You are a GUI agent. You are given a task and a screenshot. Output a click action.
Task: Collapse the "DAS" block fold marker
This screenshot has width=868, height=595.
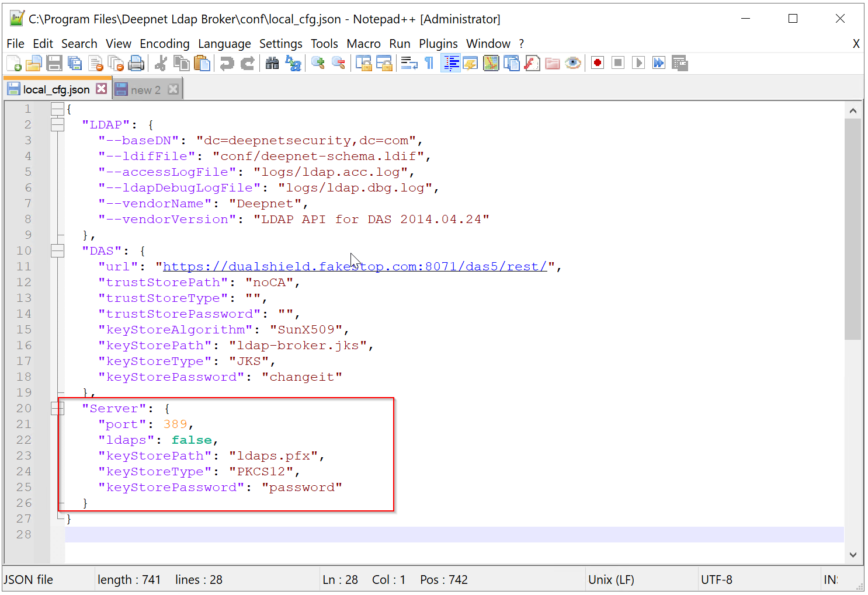pos(57,250)
